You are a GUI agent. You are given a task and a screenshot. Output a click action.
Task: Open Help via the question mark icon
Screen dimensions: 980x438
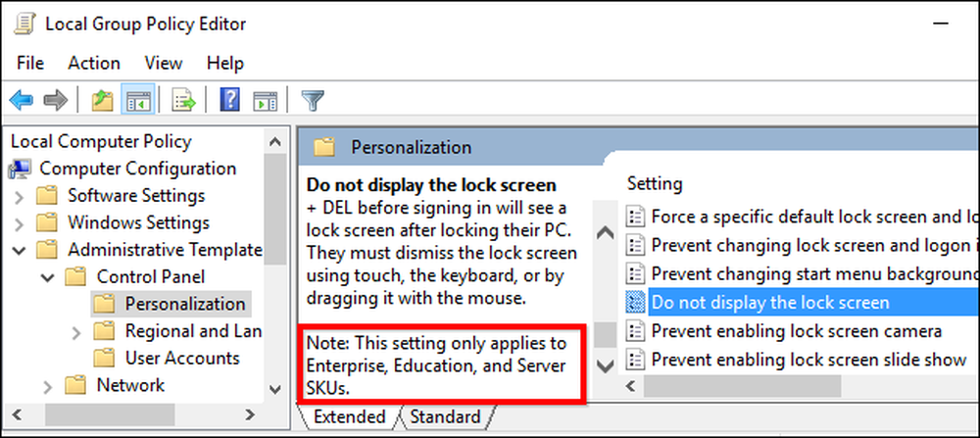click(230, 99)
